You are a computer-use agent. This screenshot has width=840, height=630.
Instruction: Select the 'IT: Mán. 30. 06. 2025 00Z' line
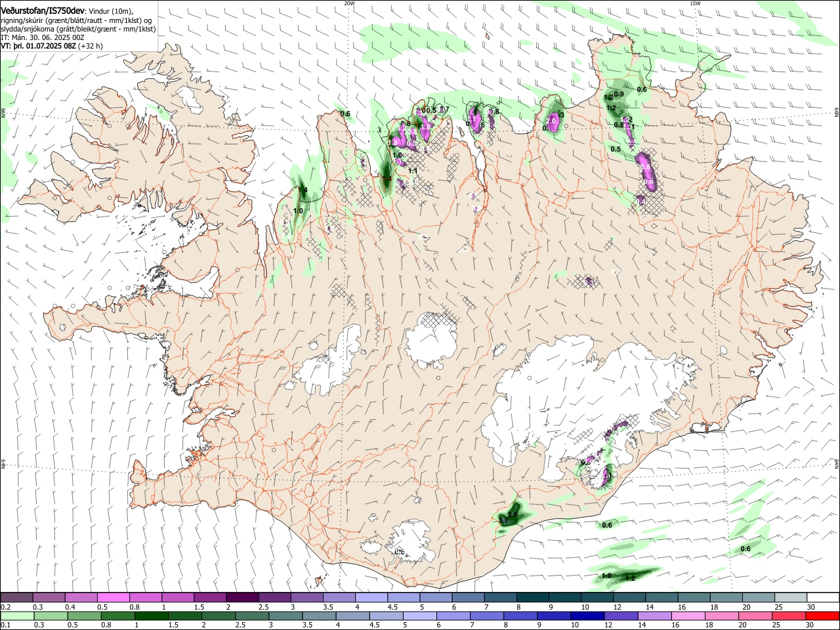[x=42, y=37]
